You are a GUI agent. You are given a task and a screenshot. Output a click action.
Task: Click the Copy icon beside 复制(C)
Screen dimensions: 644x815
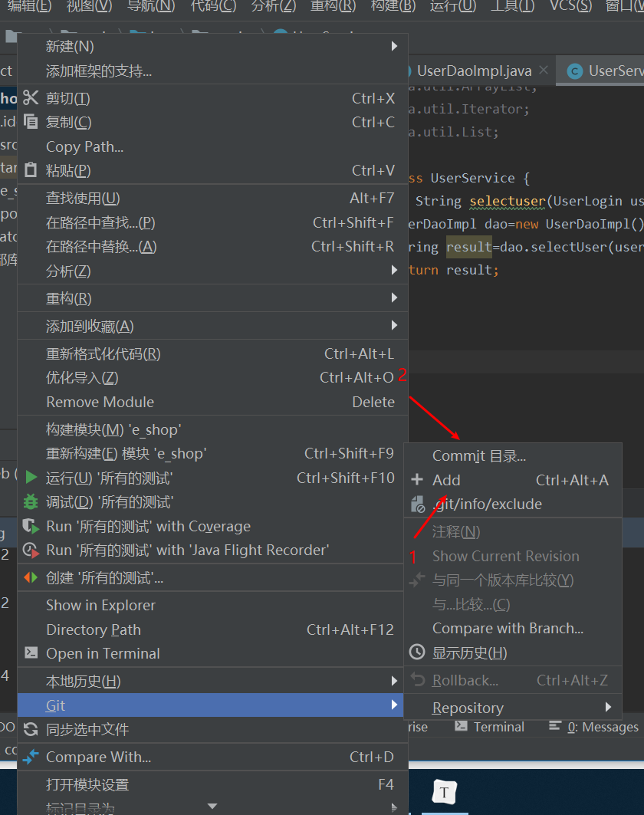click(31, 122)
